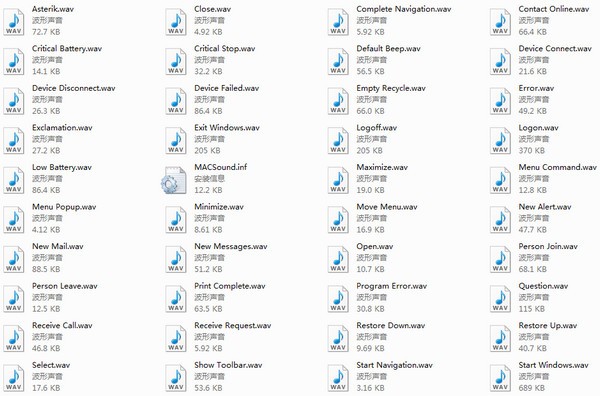Click the Logon.wav icon
The image size is (600, 396).
click(501, 140)
